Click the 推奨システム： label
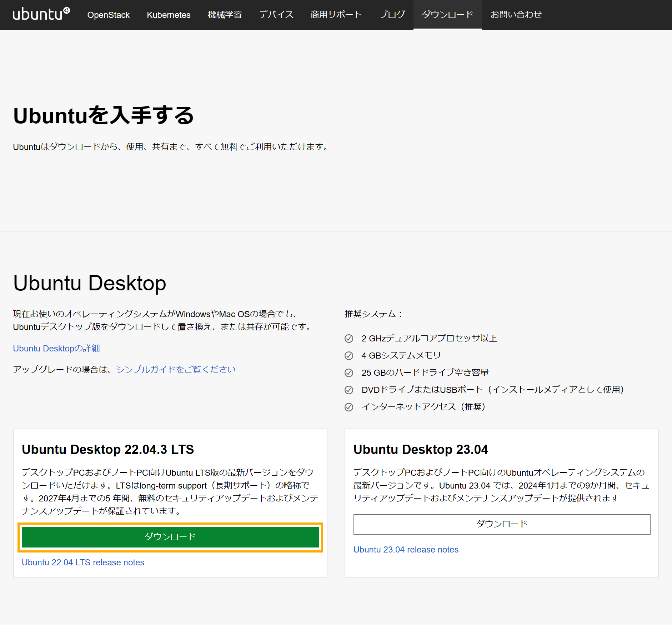 tap(374, 314)
